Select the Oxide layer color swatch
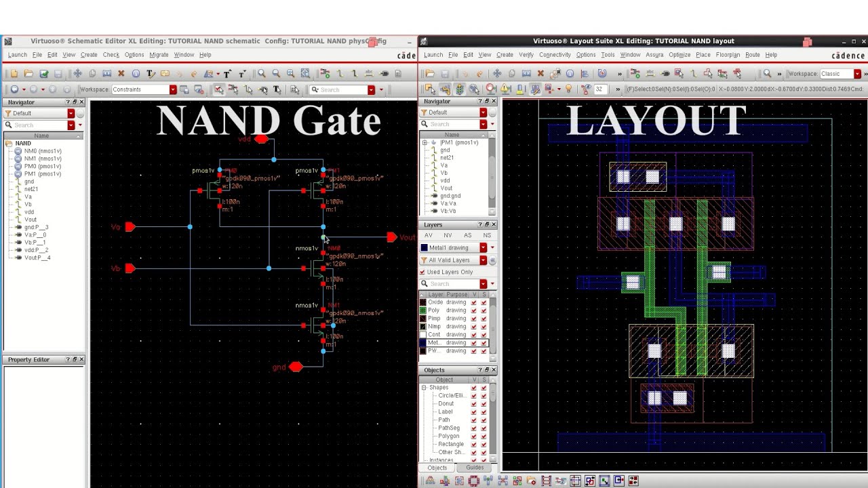This screenshot has width=868, height=488. click(x=423, y=302)
